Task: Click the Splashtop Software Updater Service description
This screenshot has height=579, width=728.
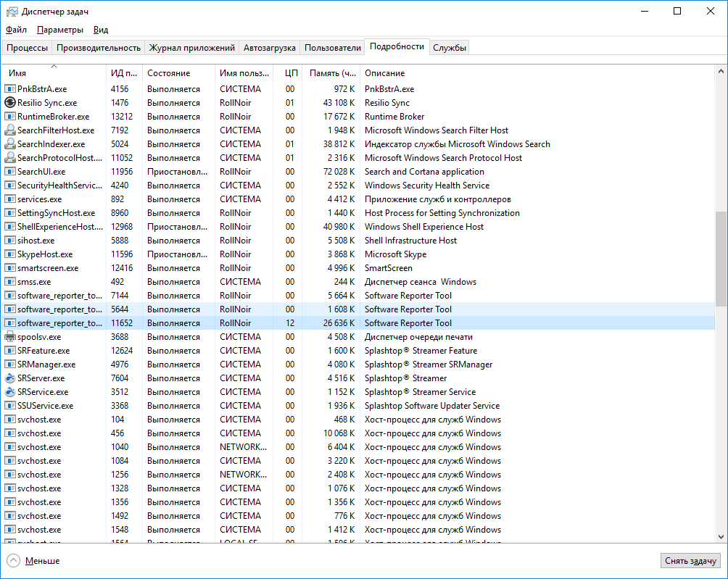Action: coord(432,406)
